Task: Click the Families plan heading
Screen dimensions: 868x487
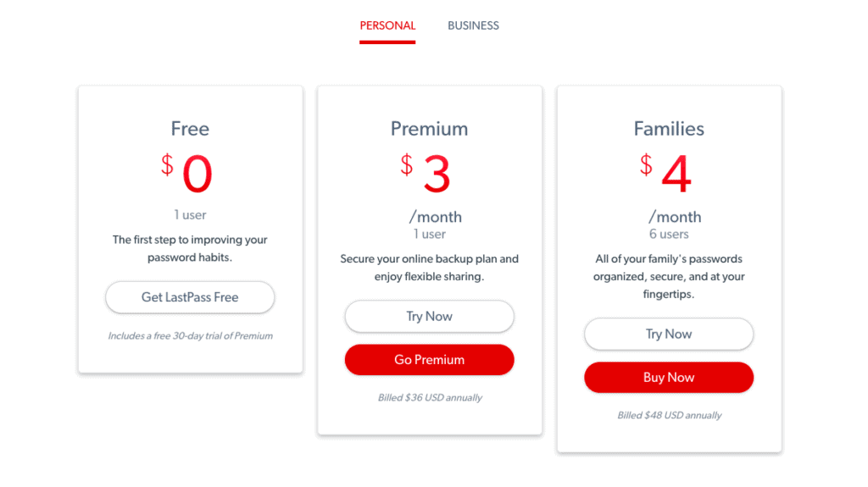Action: [669, 129]
